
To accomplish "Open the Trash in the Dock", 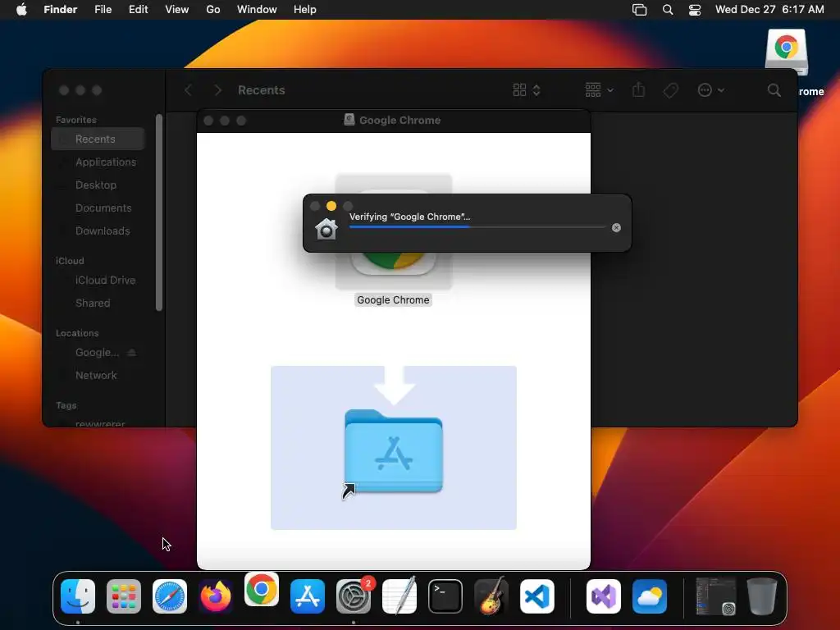I will (762, 596).
